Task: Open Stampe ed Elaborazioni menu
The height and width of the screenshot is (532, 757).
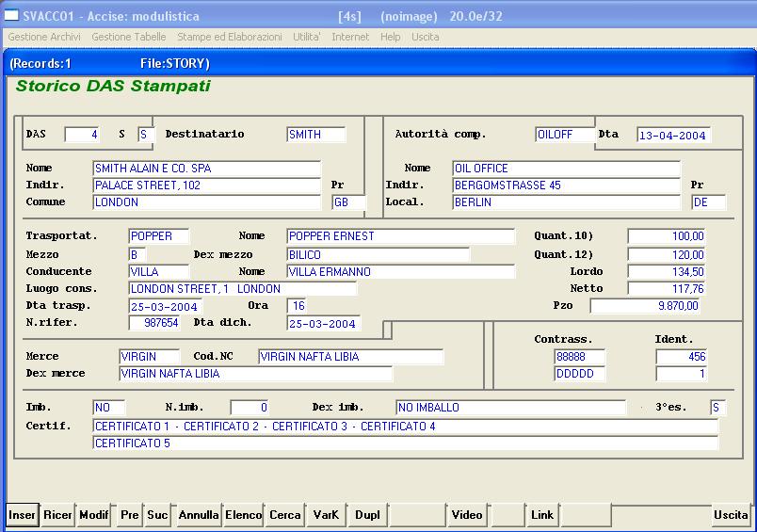Action: tap(230, 37)
